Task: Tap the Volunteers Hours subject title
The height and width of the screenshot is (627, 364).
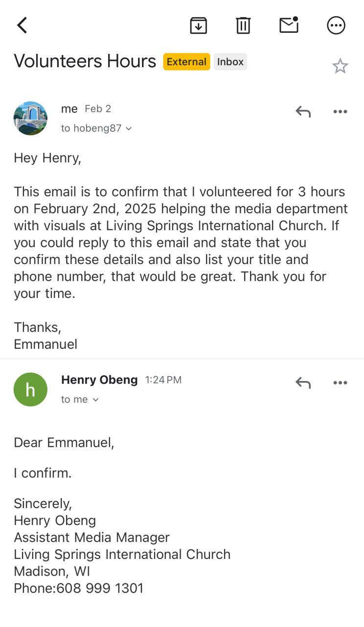Action: 85,61
